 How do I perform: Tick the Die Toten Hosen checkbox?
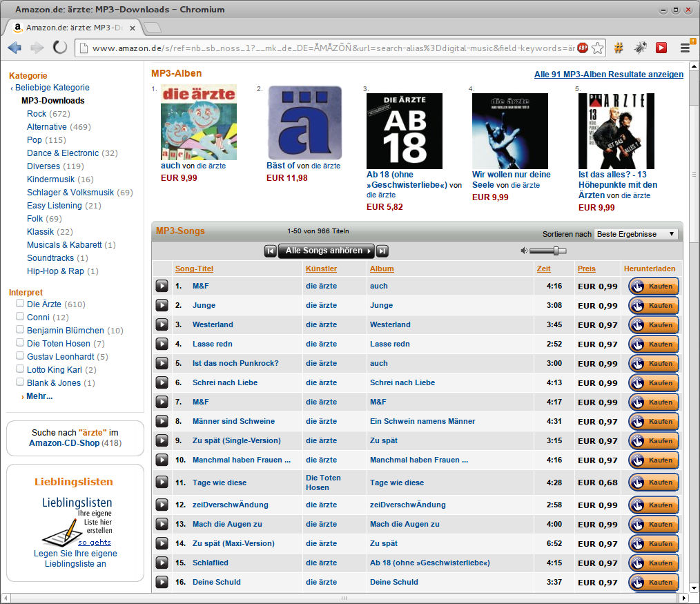pos(20,343)
